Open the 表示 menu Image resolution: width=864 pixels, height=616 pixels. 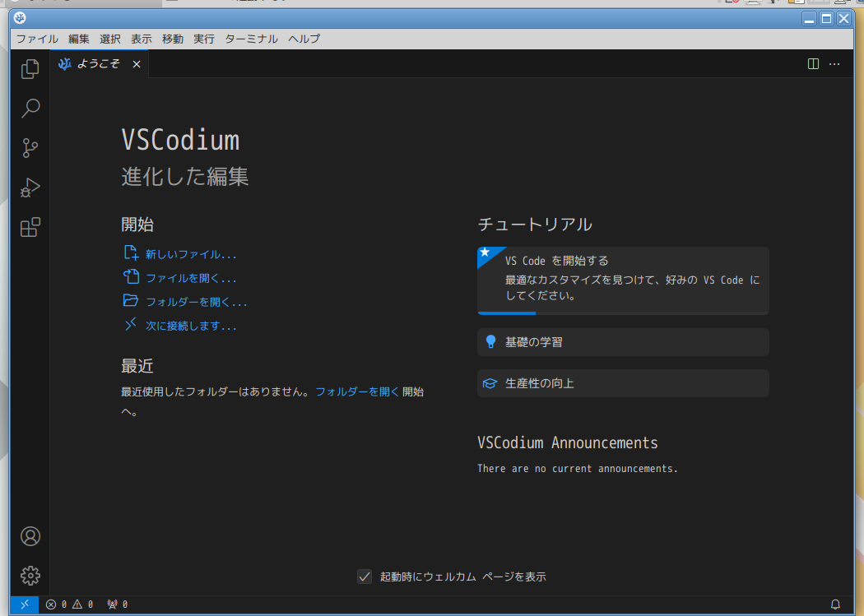pos(142,39)
